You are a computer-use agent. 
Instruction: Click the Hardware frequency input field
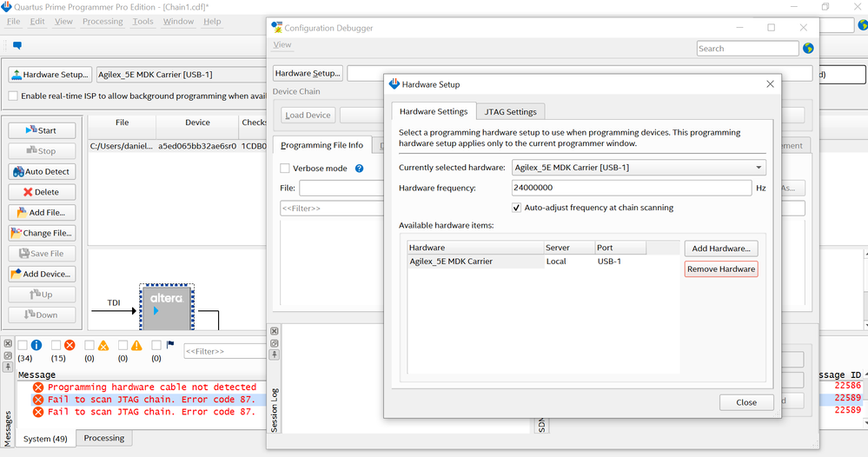coord(631,188)
